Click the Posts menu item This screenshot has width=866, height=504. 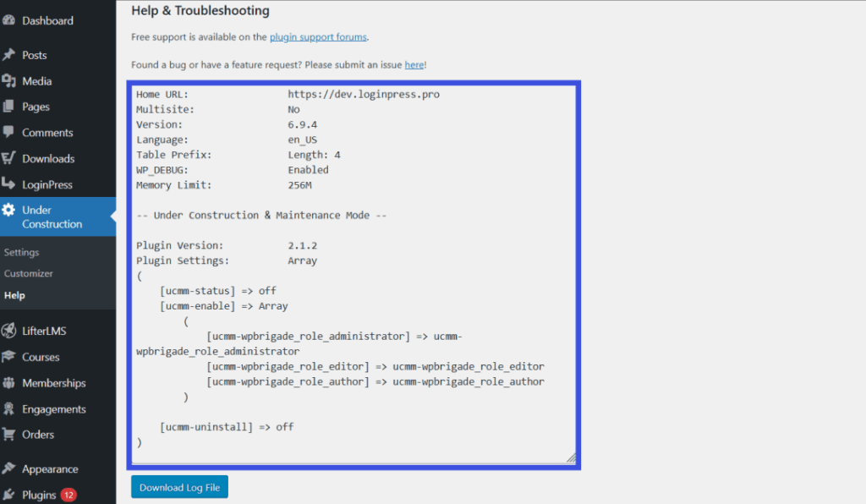coord(34,54)
